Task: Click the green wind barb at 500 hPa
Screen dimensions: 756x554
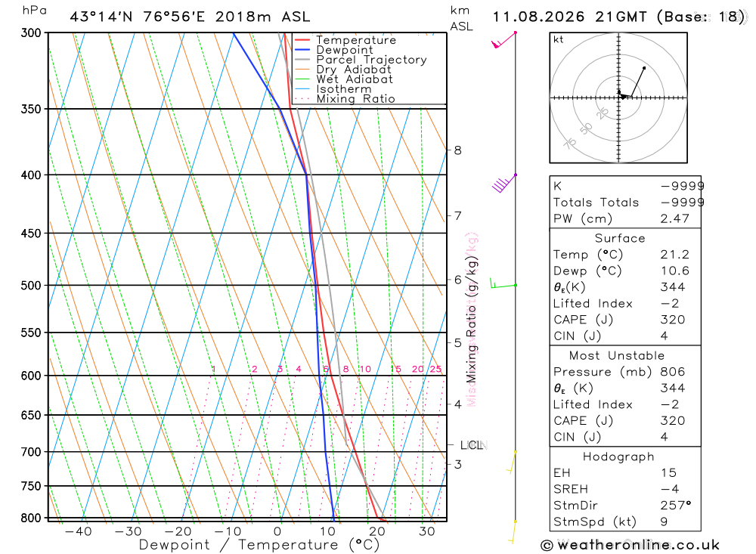Action: click(503, 283)
